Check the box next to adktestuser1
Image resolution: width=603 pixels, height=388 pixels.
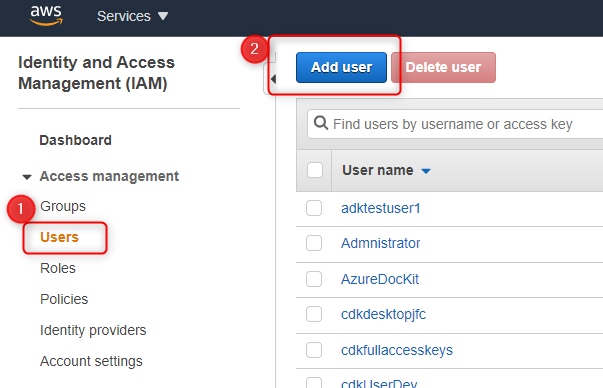[x=314, y=208]
